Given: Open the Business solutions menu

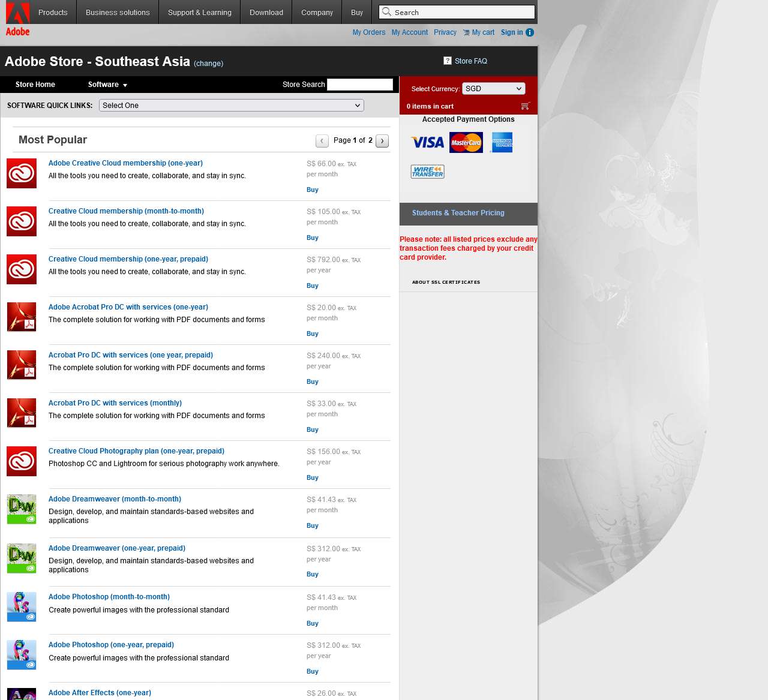Looking at the screenshot, I should tap(118, 12).
